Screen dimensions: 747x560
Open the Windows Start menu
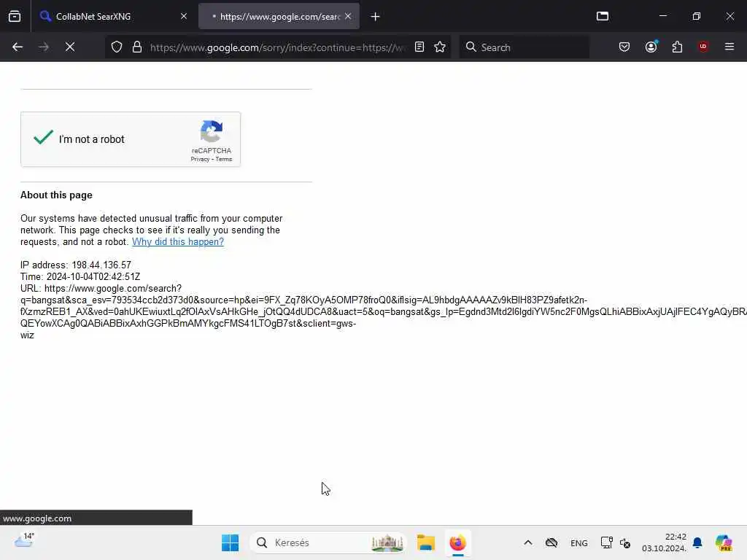tap(230, 542)
